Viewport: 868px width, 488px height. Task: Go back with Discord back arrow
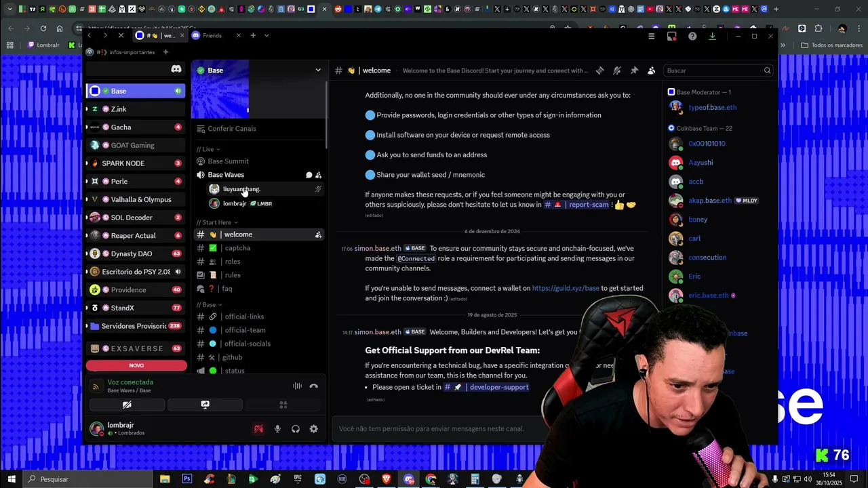90,35
